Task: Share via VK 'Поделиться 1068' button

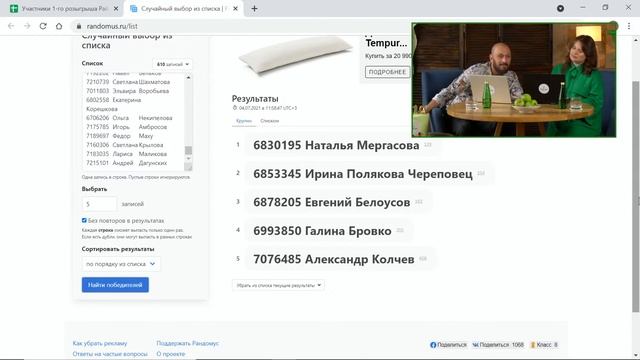Action: tap(498, 345)
